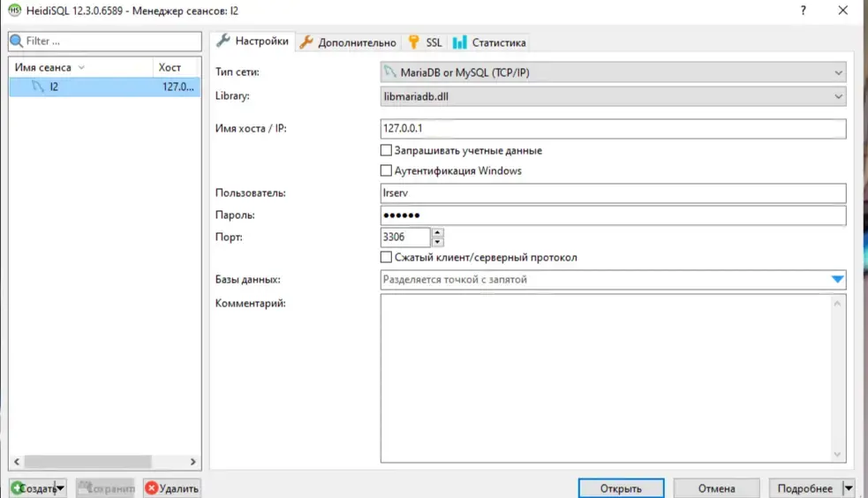Open the Library dropdown

click(838, 96)
